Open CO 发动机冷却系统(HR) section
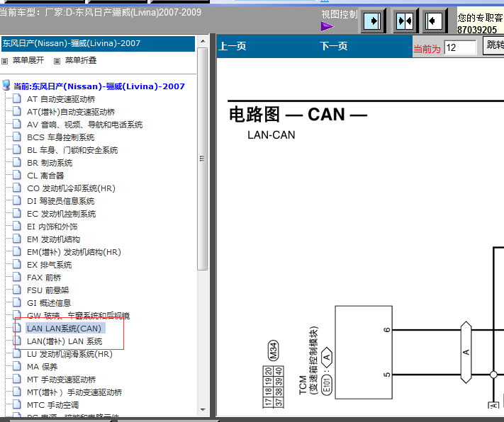This screenshot has width=504, height=422. coord(71,188)
